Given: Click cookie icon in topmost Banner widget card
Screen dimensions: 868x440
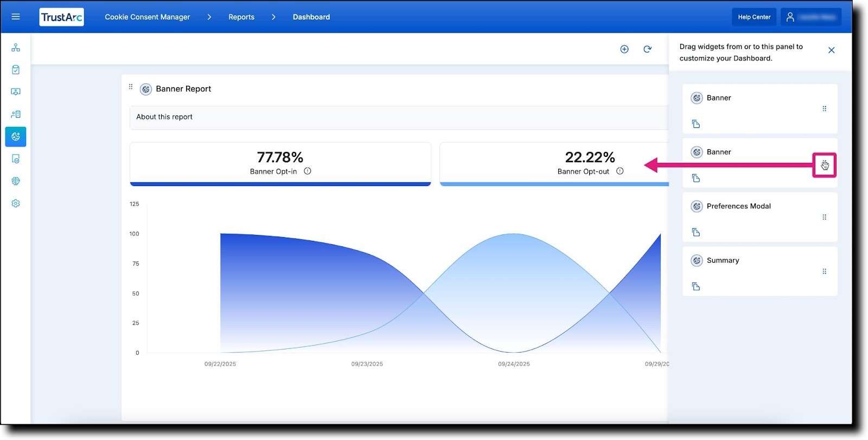Looking at the screenshot, I should (697, 98).
